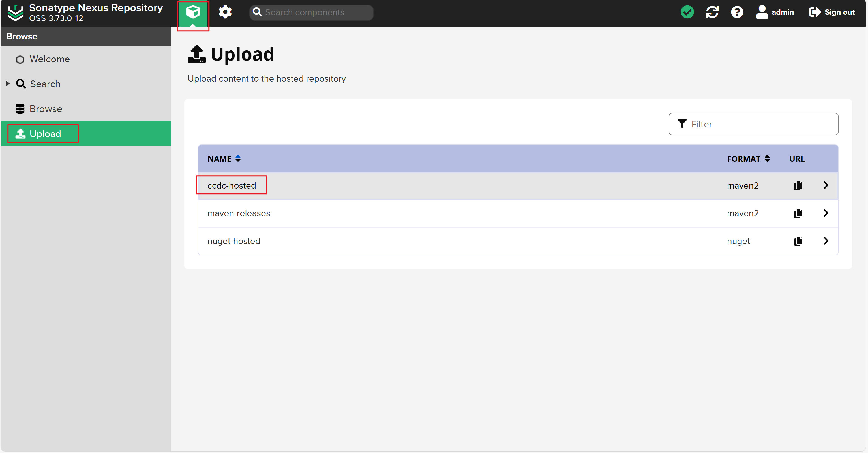
Task: Click the Refresh arrows icon
Action: 712,12
